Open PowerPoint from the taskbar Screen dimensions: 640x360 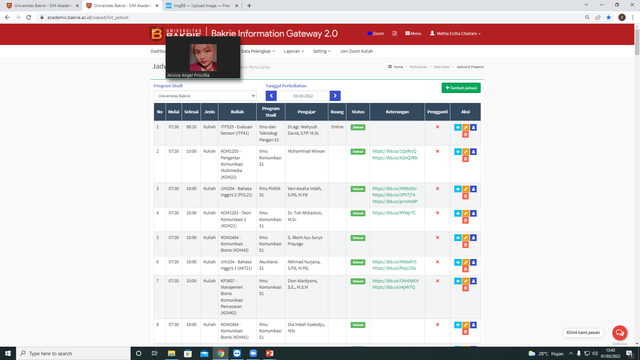269,353
